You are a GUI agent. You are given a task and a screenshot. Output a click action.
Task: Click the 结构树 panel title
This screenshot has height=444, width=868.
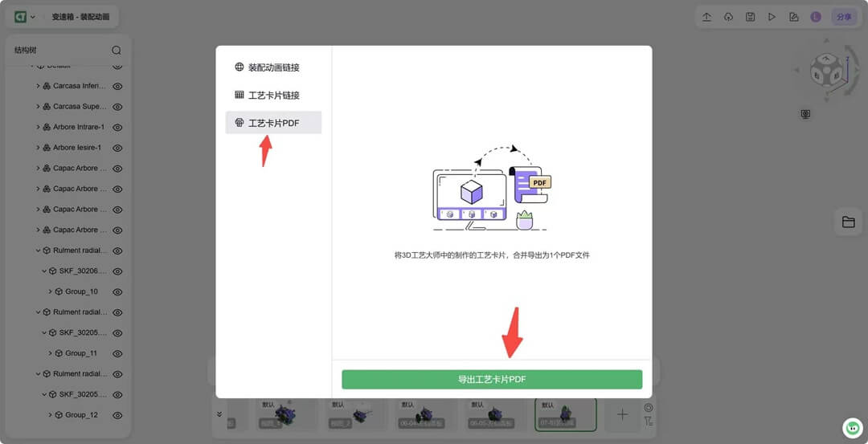point(26,51)
